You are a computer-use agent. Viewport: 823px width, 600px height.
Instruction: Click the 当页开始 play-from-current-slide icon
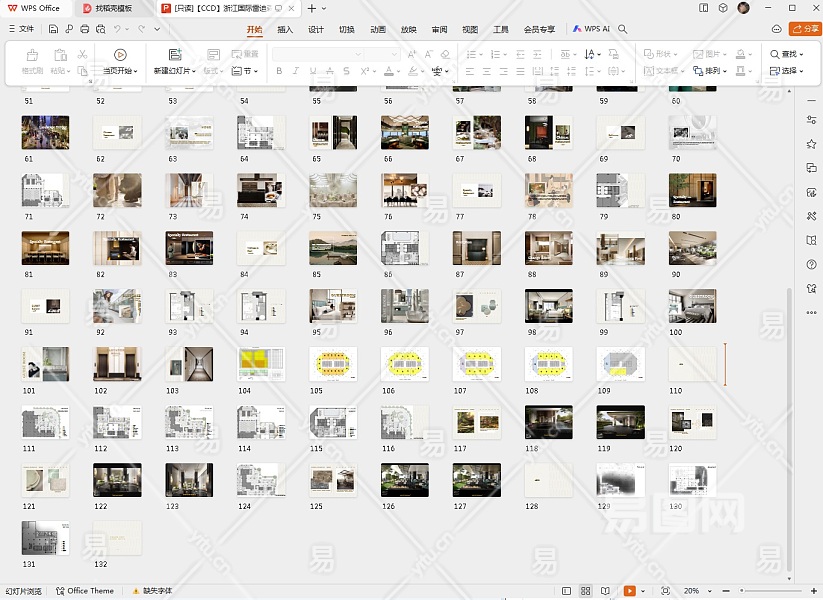(120, 55)
